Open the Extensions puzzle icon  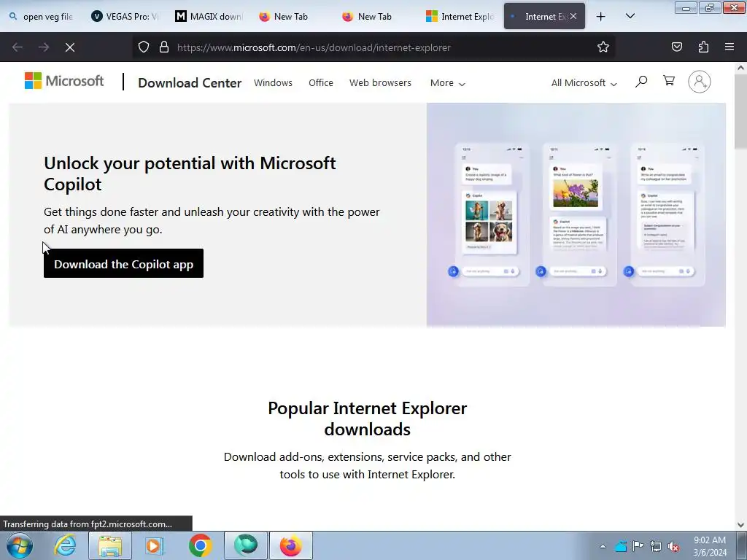[x=703, y=47]
